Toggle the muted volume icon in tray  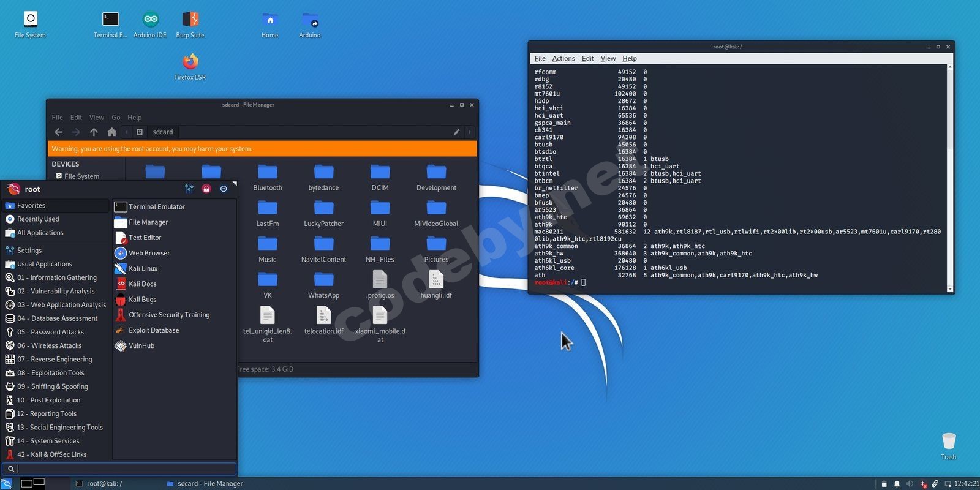[910, 484]
